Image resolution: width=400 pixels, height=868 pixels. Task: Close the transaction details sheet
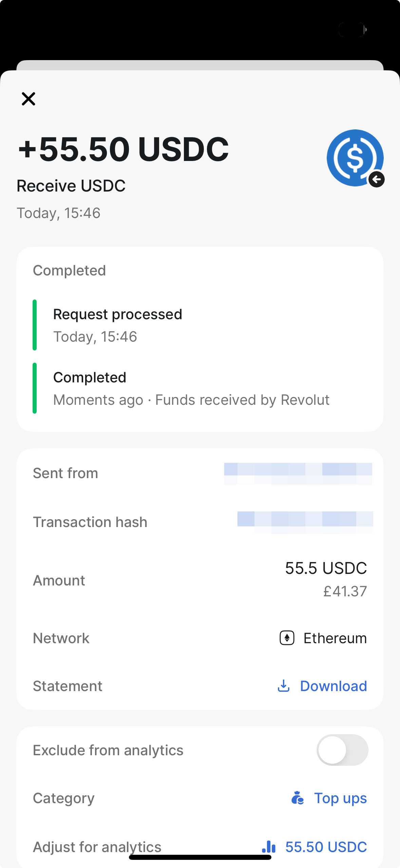click(x=28, y=99)
